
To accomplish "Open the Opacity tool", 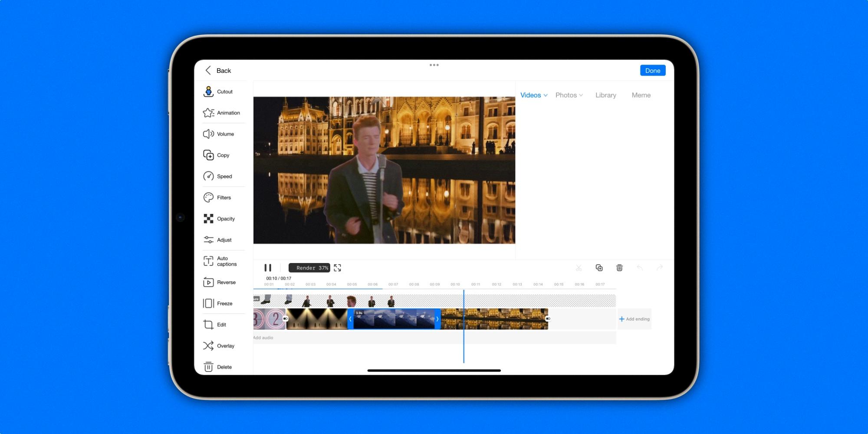I will point(219,219).
